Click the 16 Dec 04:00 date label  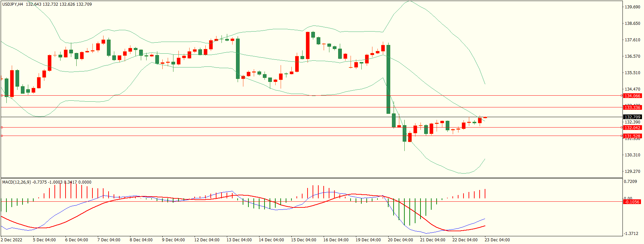point(336,240)
